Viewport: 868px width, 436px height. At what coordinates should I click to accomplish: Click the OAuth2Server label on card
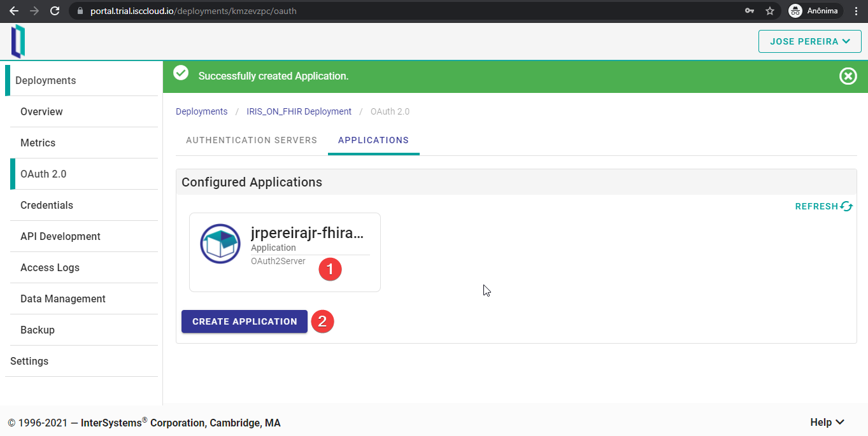(278, 261)
